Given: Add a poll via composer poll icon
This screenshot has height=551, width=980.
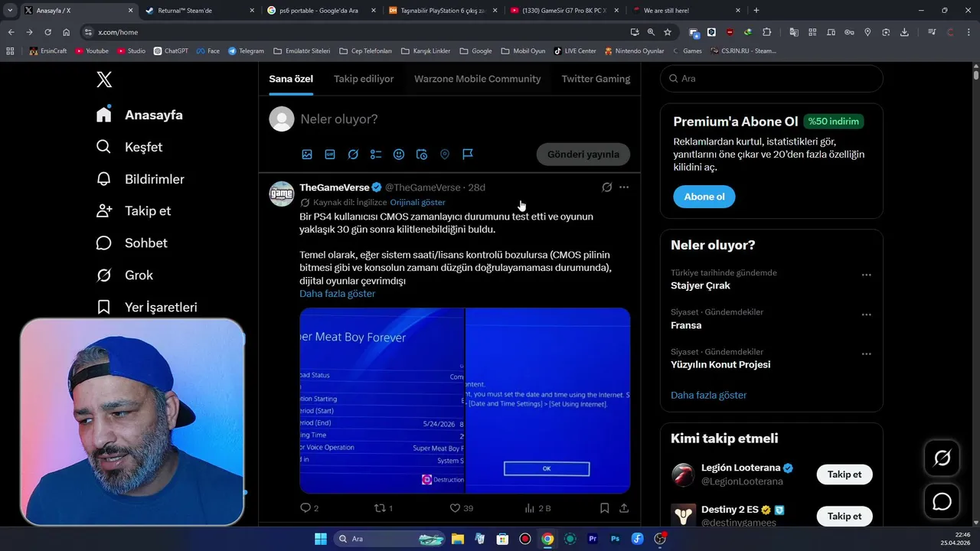Looking at the screenshot, I should tap(376, 154).
